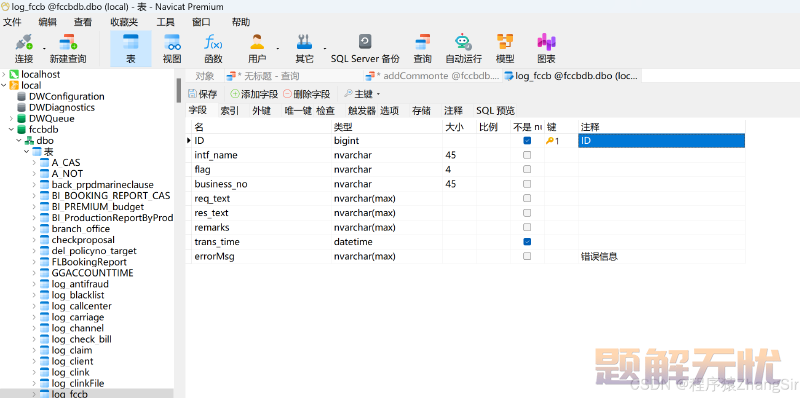Click the branch_office table icon

tap(45, 229)
